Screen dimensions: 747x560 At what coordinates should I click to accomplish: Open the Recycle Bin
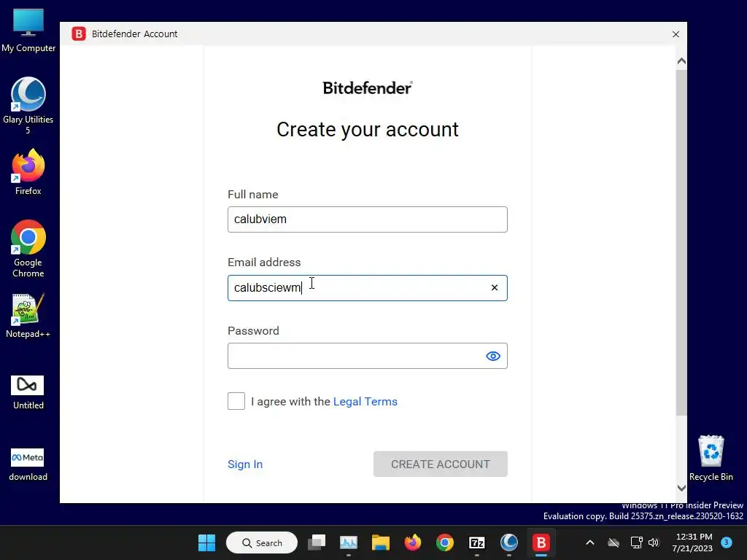[711, 458]
